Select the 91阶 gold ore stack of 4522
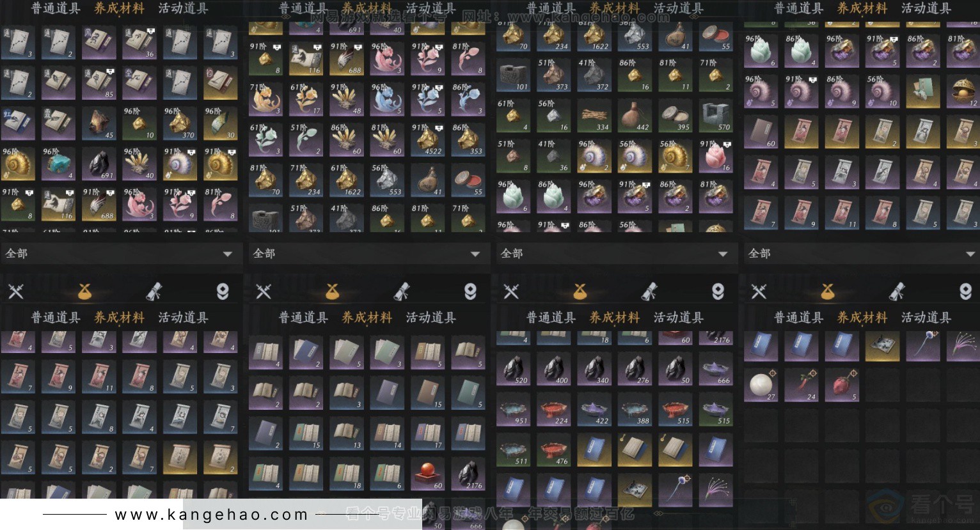980x530 pixels. click(x=427, y=140)
